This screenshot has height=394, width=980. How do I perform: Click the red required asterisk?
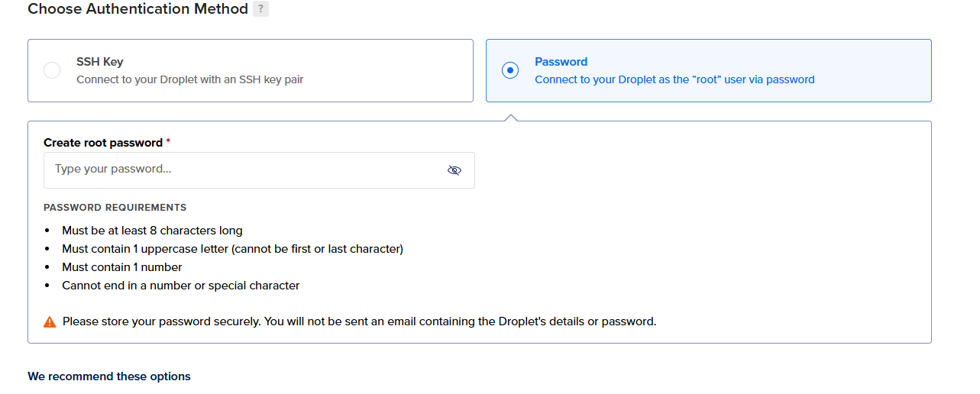(x=168, y=142)
